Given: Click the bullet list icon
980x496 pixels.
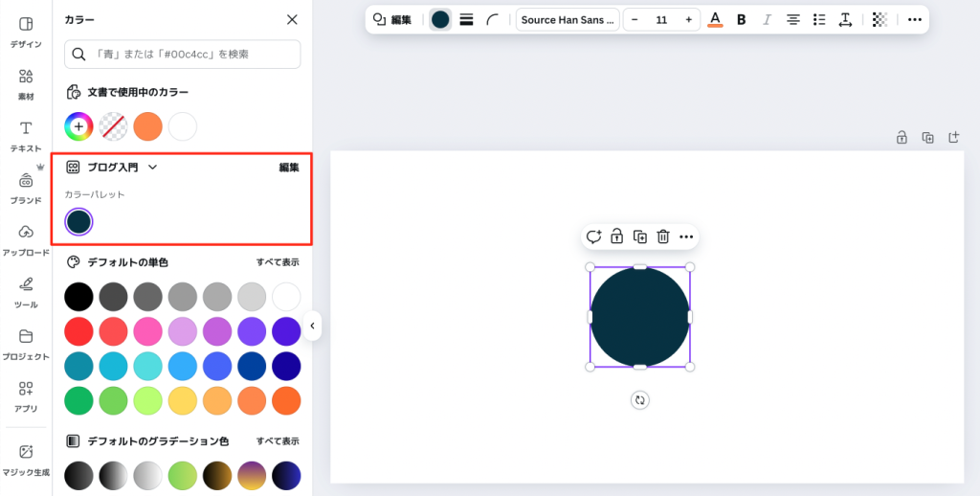Looking at the screenshot, I should 818,19.
